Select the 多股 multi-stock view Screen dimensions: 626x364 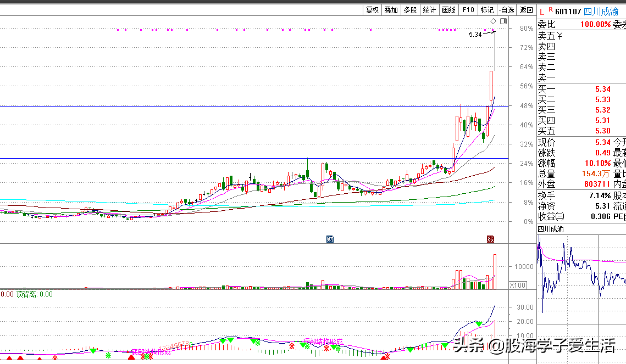(410, 10)
